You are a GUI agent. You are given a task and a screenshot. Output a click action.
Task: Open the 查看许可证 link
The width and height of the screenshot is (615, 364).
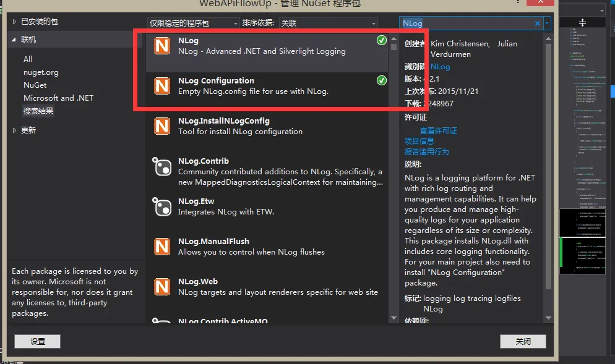pos(439,131)
